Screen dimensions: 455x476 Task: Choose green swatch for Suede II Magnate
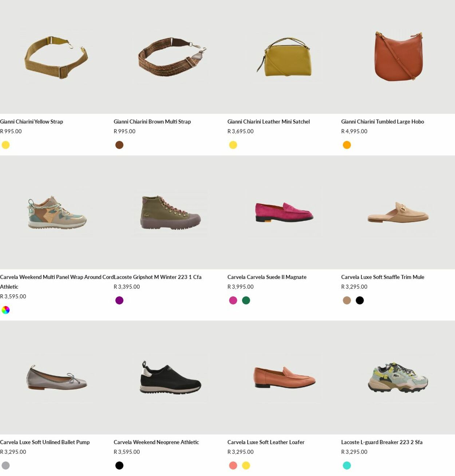pos(246,300)
